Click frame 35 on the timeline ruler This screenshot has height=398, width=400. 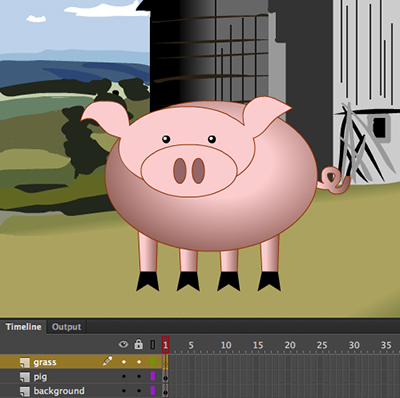coord(386,345)
